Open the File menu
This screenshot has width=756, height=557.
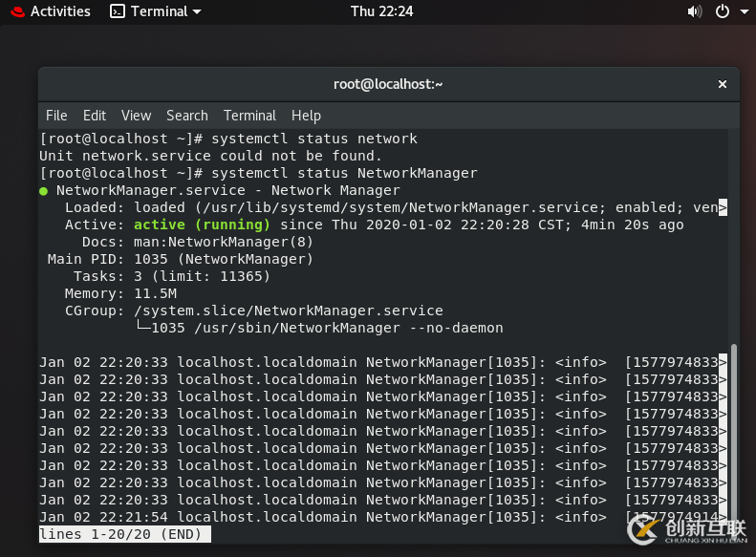point(56,116)
